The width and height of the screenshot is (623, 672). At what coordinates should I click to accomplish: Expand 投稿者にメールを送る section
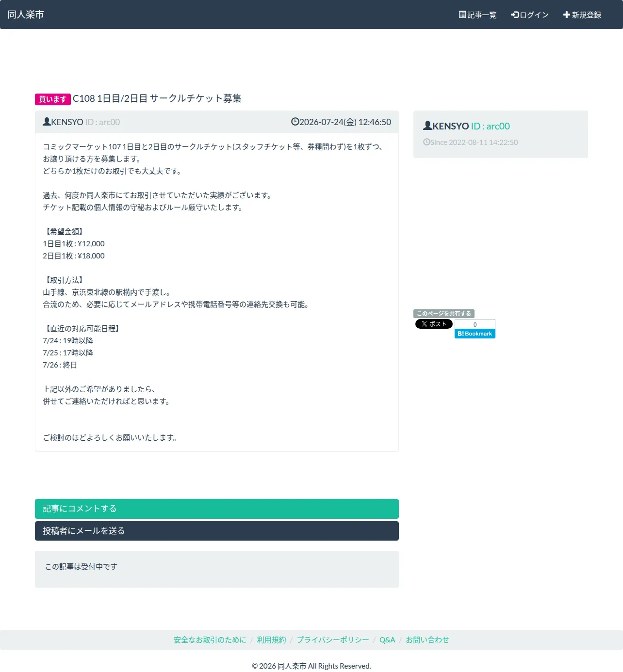click(x=217, y=531)
